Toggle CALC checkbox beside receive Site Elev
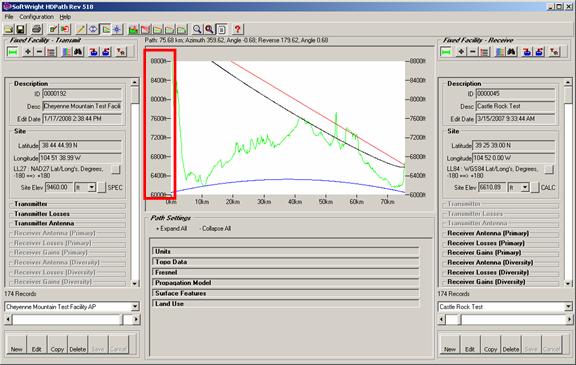576x365 pixels. tap(535, 188)
